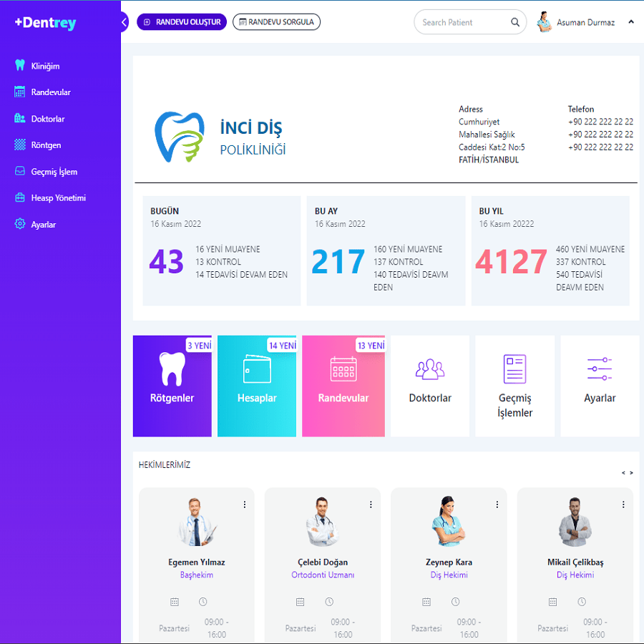Image resolution: width=644 pixels, height=644 pixels.
Task: Select Doktorlar menu label in sidebar
Action: [x=48, y=119]
